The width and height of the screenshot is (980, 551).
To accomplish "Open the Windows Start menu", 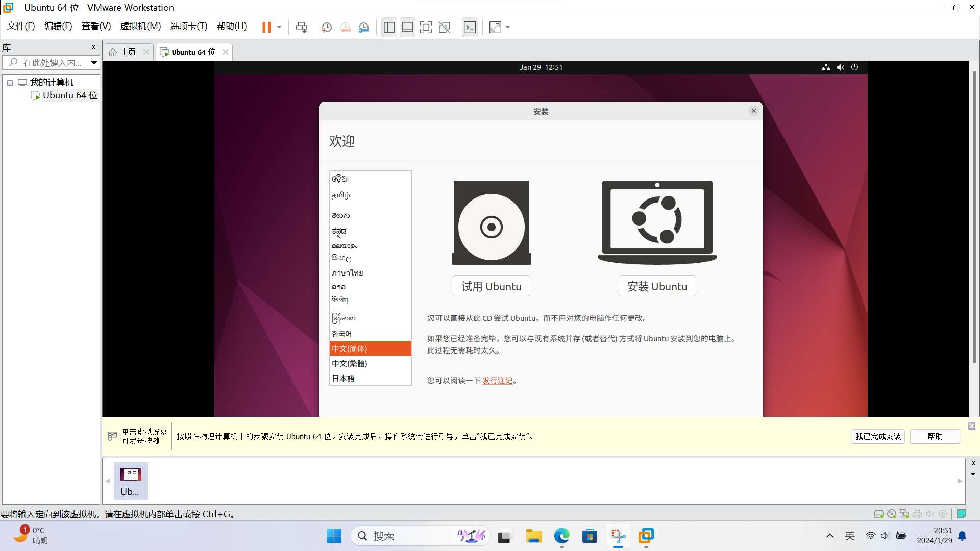I will pyautogui.click(x=334, y=536).
